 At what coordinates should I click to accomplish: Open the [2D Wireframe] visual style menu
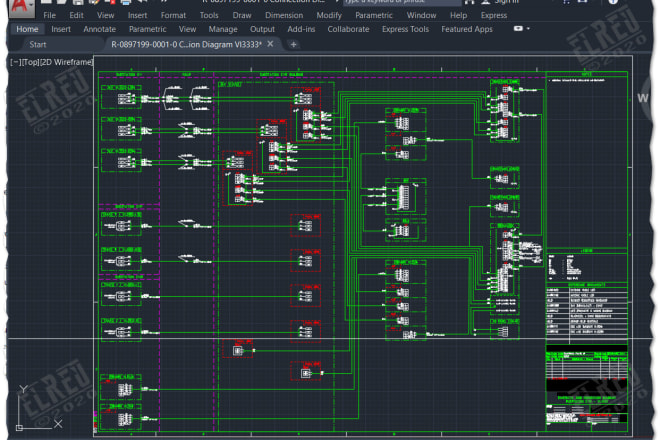click(66, 62)
